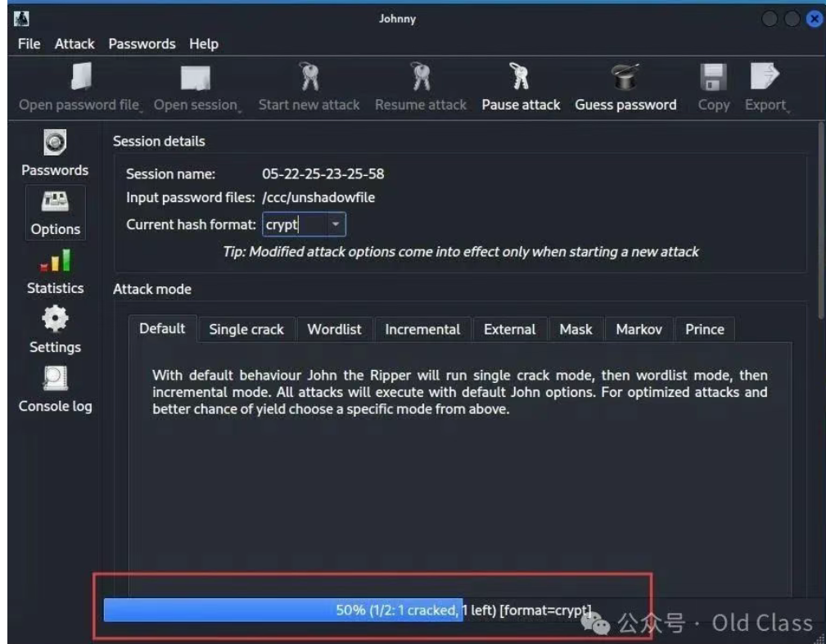Switch to the Markov tab
This screenshot has height=644, width=826.
639,330
